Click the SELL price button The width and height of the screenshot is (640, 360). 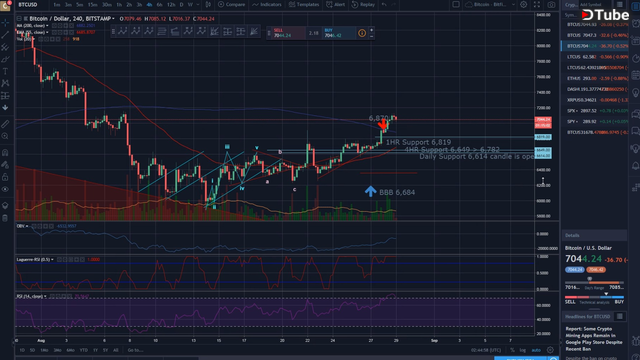pos(289,33)
